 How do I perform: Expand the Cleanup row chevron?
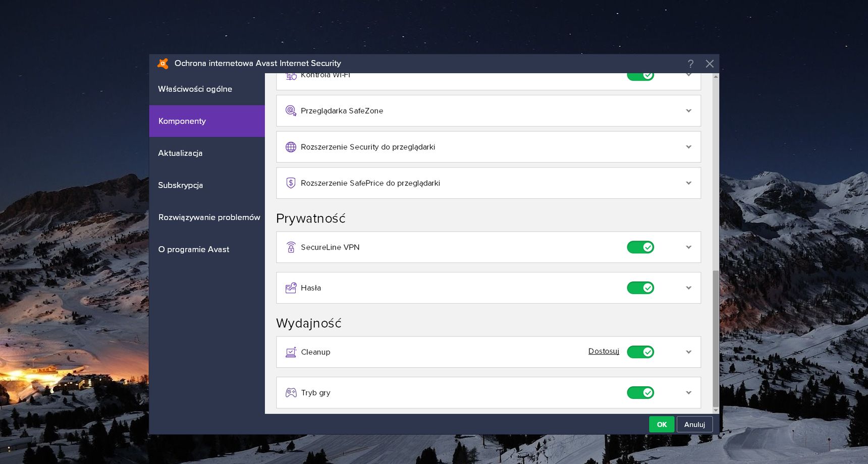pos(688,352)
